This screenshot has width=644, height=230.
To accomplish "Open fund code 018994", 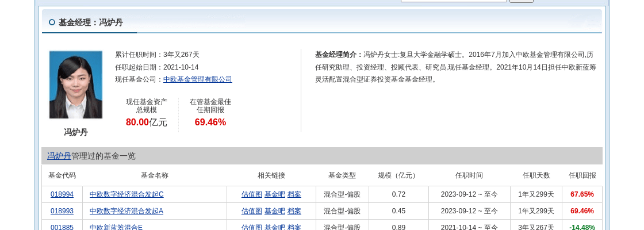I will 62,194.
